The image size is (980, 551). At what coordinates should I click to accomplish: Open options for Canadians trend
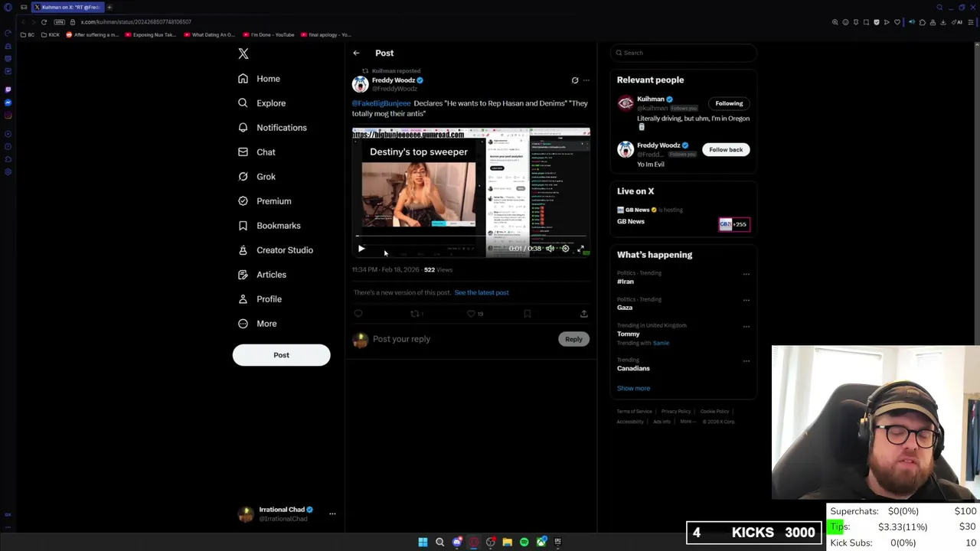pyautogui.click(x=746, y=360)
